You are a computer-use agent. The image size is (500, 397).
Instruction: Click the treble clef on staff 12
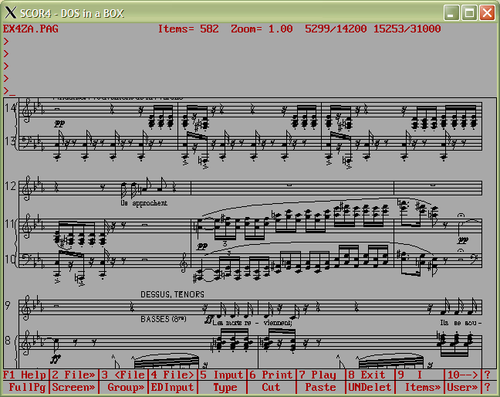tap(26, 188)
